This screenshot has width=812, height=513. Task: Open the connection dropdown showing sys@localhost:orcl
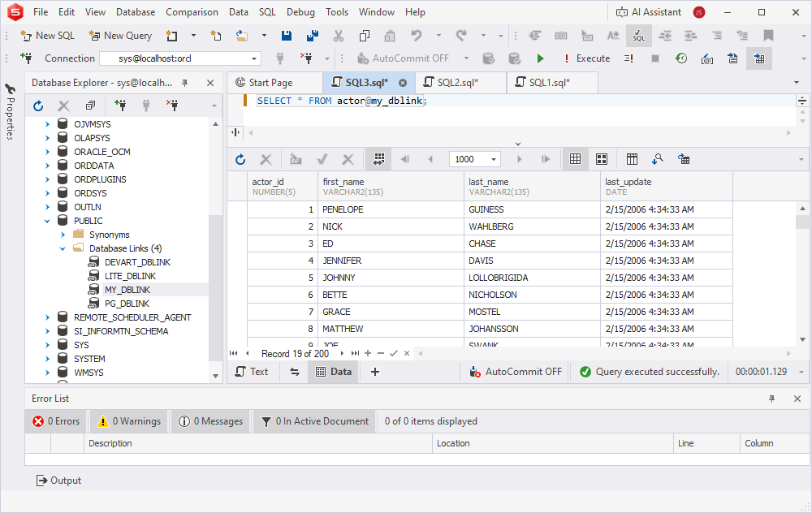click(x=253, y=58)
